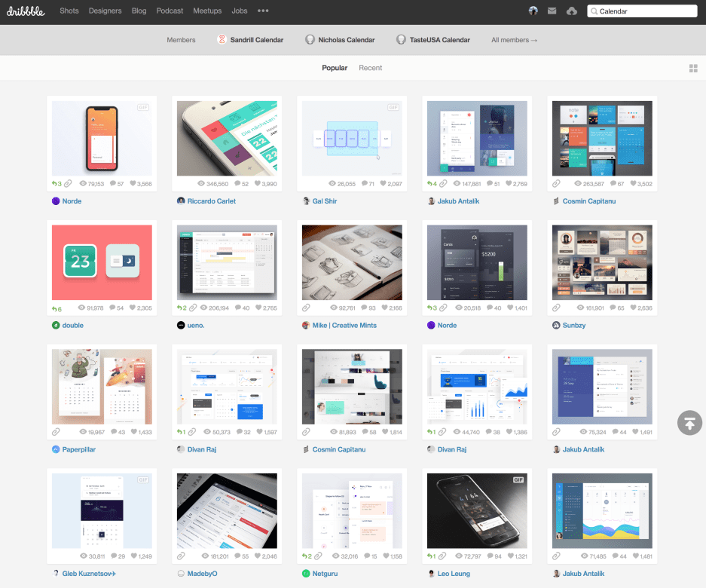Open the Meetups page
The height and width of the screenshot is (588, 706).
tap(207, 11)
